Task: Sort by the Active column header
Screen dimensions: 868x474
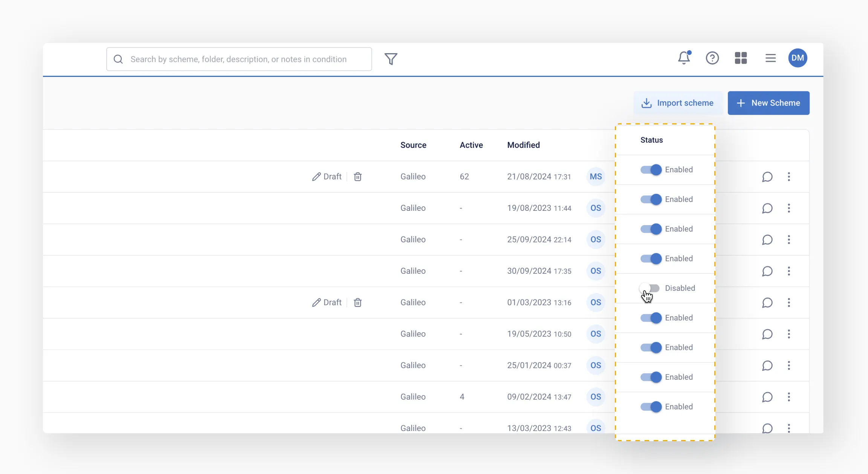Action: [x=471, y=145]
